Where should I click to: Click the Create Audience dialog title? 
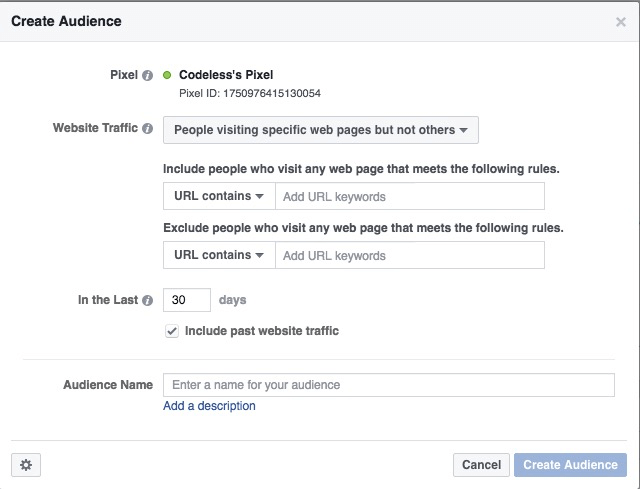tap(66, 21)
